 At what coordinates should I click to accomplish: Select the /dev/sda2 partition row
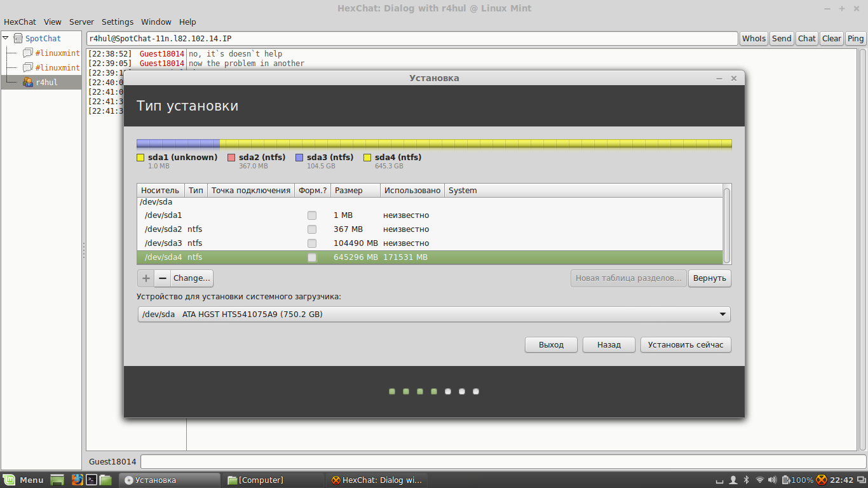(430, 229)
